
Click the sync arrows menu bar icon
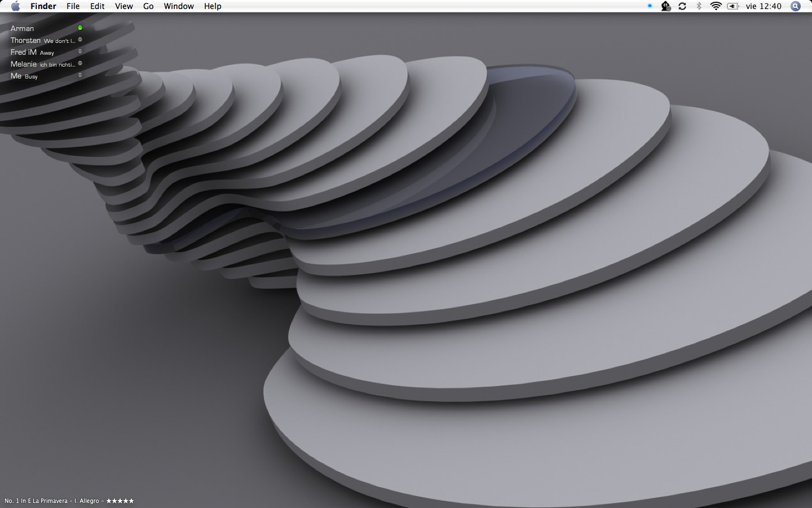682,6
